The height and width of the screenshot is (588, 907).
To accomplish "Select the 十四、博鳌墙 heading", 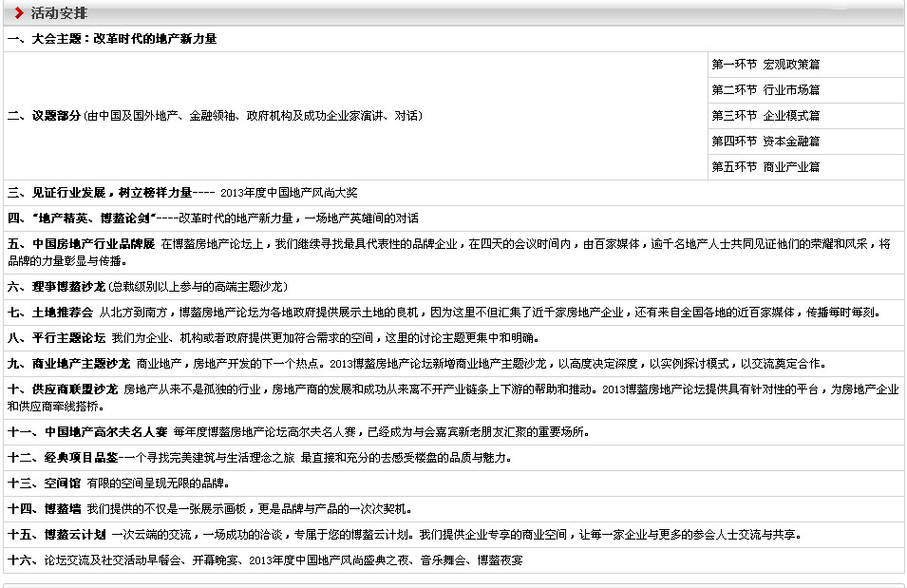I will click(44, 509).
